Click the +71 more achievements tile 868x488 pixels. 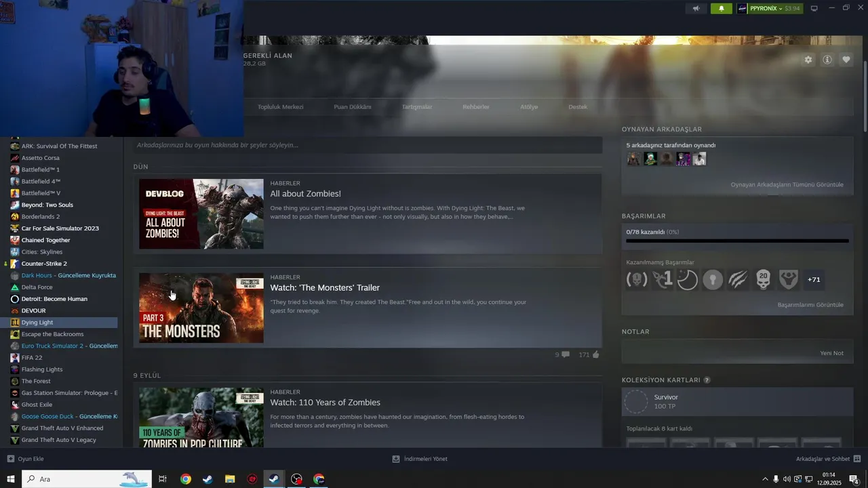814,279
